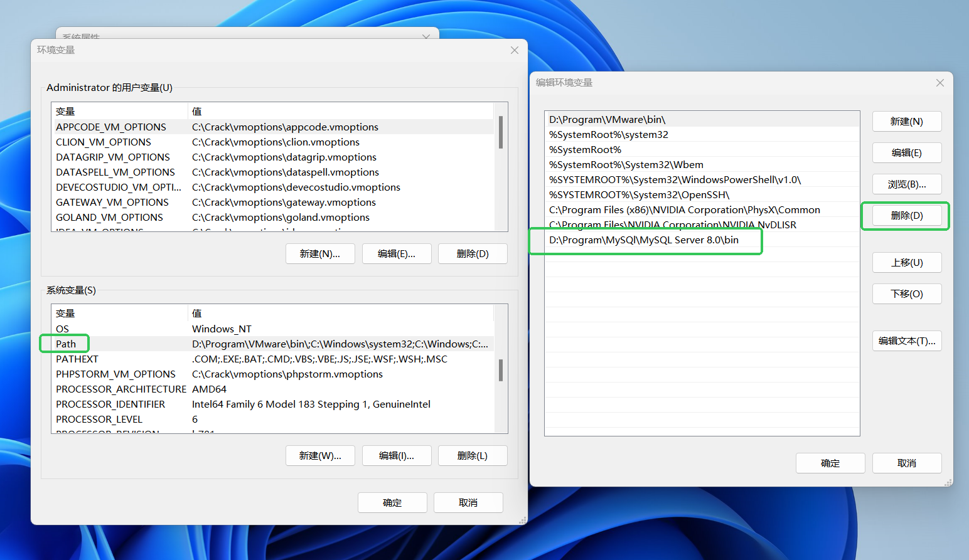Select the NVIDIA PhysX\Common path entry

pyautogui.click(x=702, y=210)
